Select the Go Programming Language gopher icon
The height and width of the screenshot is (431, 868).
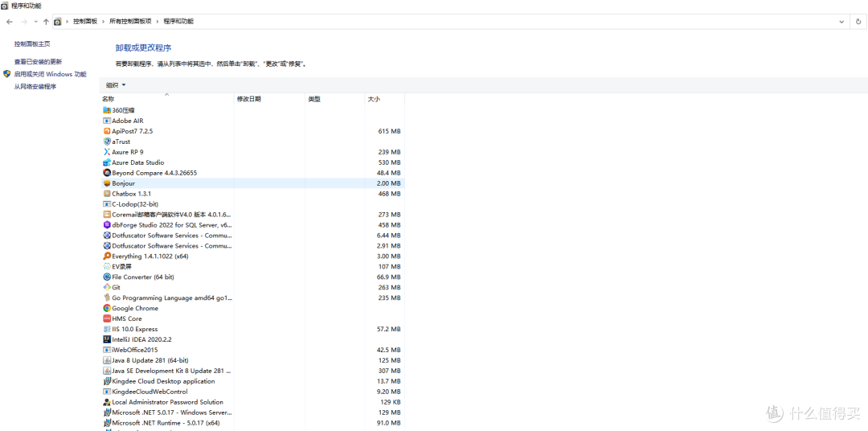(107, 298)
